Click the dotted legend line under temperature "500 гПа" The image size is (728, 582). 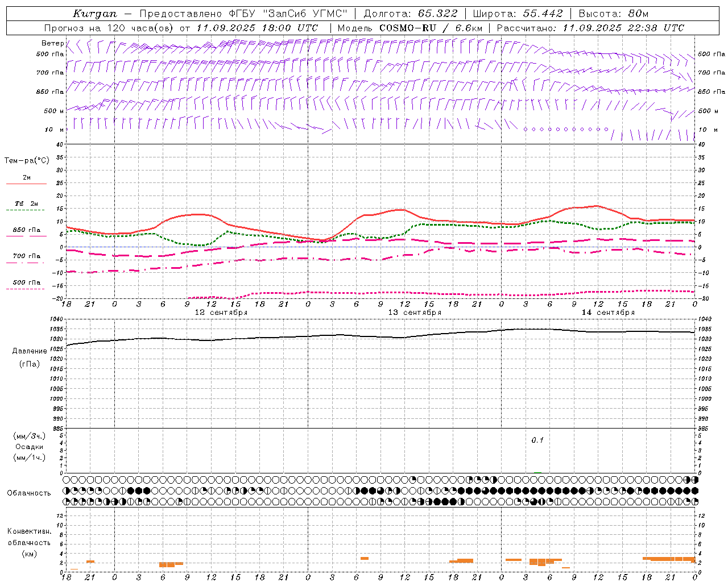pos(25,289)
